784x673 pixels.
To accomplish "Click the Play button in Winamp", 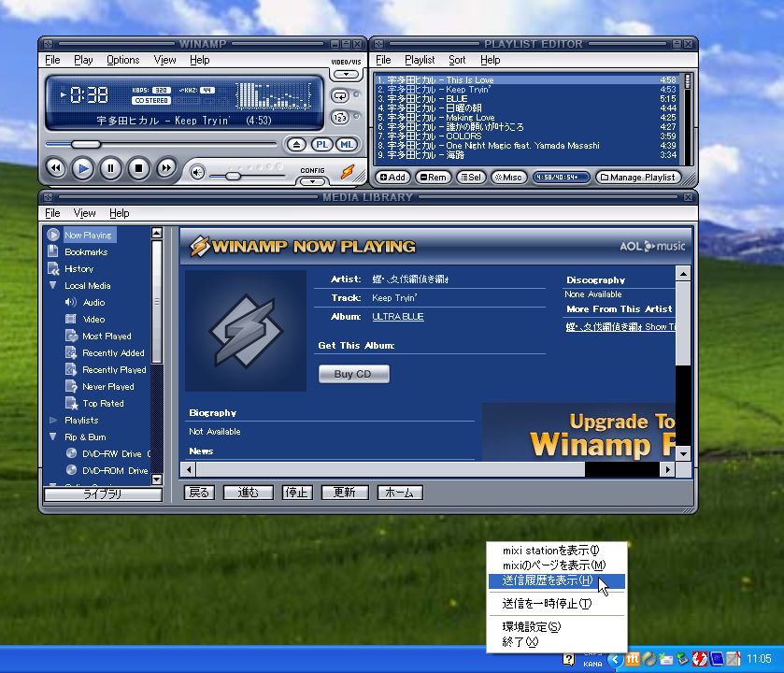I will point(83,168).
